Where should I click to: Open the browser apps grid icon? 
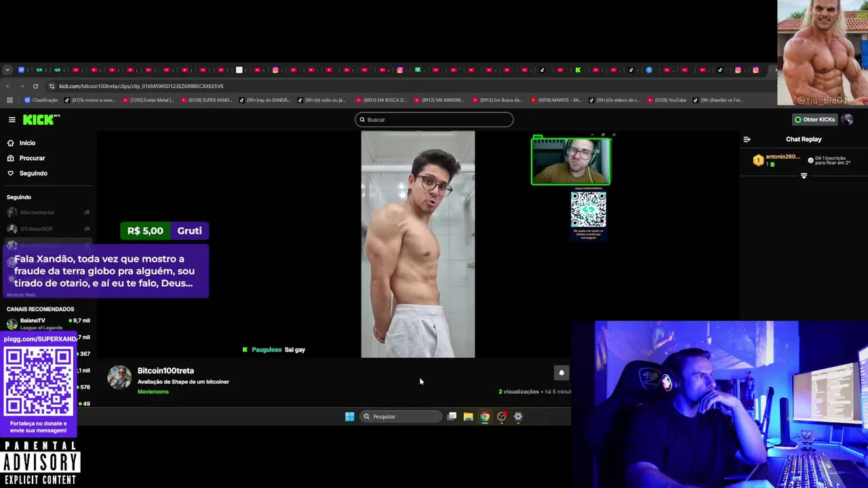(x=9, y=100)
